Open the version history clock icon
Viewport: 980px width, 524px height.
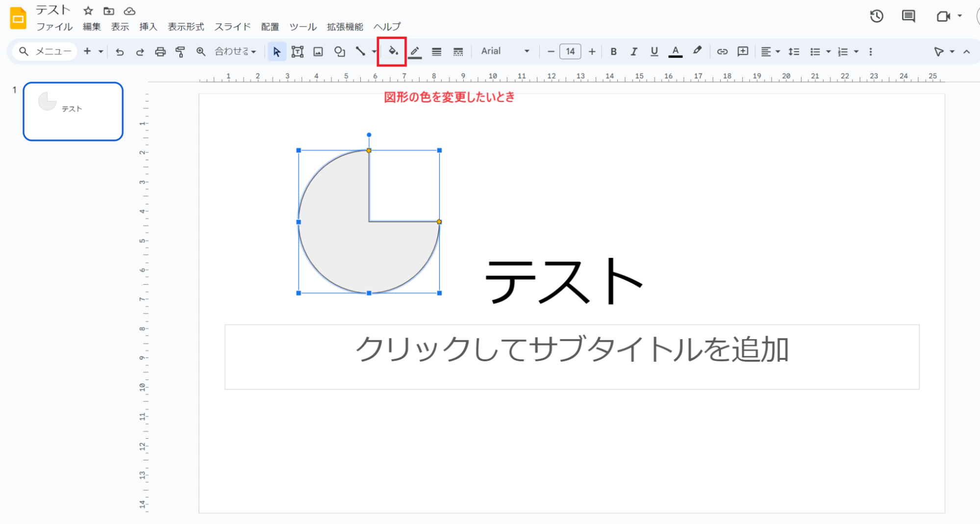tap(876, 16)
